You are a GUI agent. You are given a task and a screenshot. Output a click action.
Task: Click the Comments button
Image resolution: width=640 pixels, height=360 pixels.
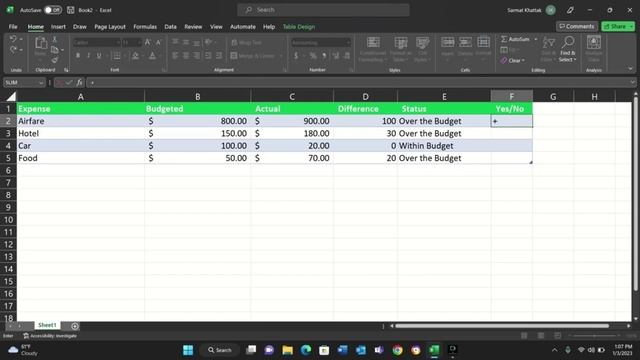tap(577, 26)
